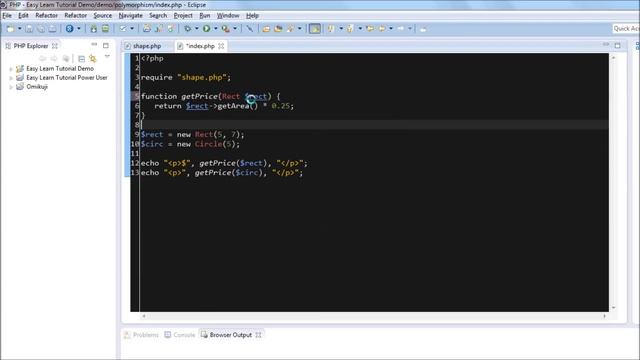Open dropdown next to blue globe icon
Viewport: 640px width, 360px height.
click(79, 29)
